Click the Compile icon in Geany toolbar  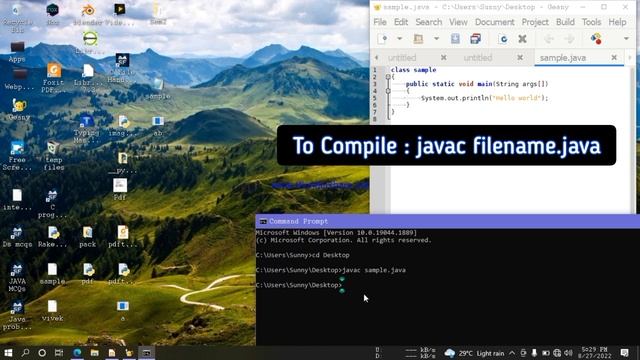596,39
